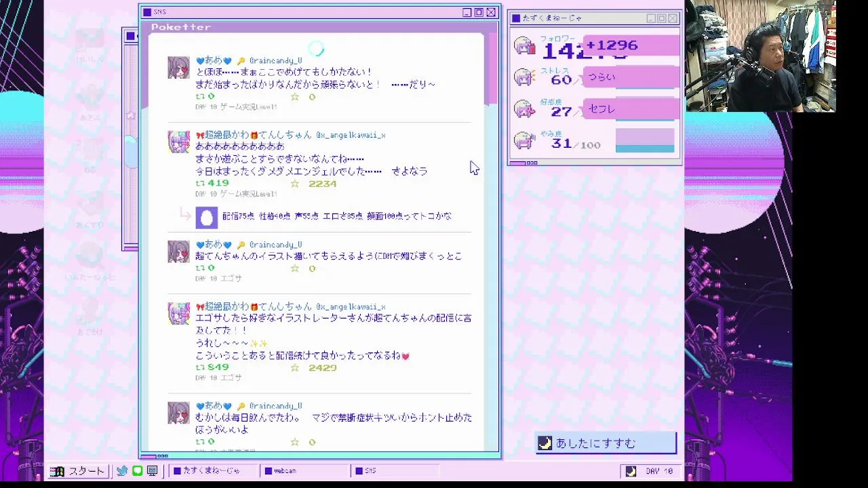
Task: Click the star icon beside 2429
Action: click(x=294, y=367)
